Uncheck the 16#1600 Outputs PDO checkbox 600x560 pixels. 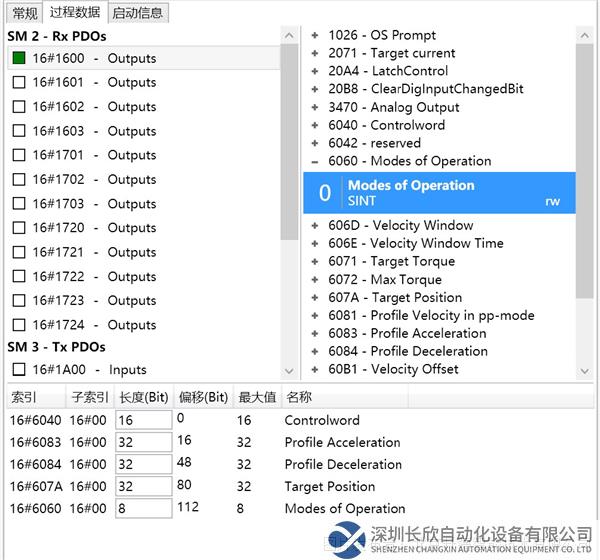coord(18,58)
